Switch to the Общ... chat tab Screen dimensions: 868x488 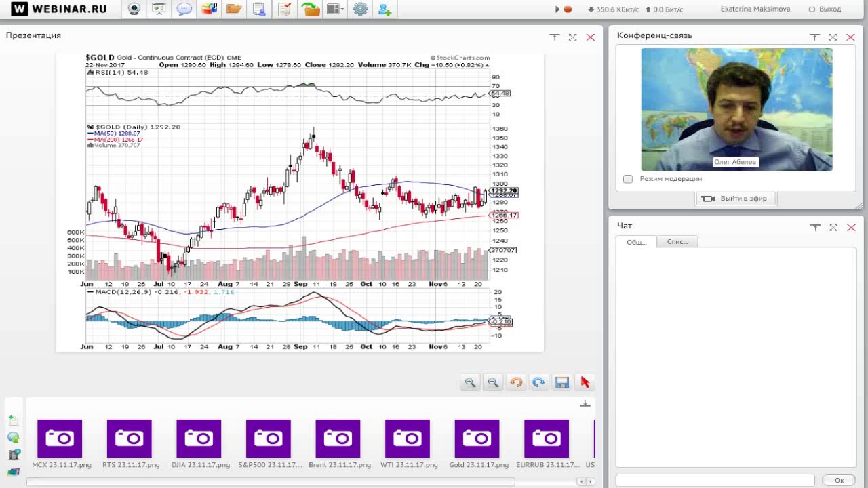pos(636,242)
